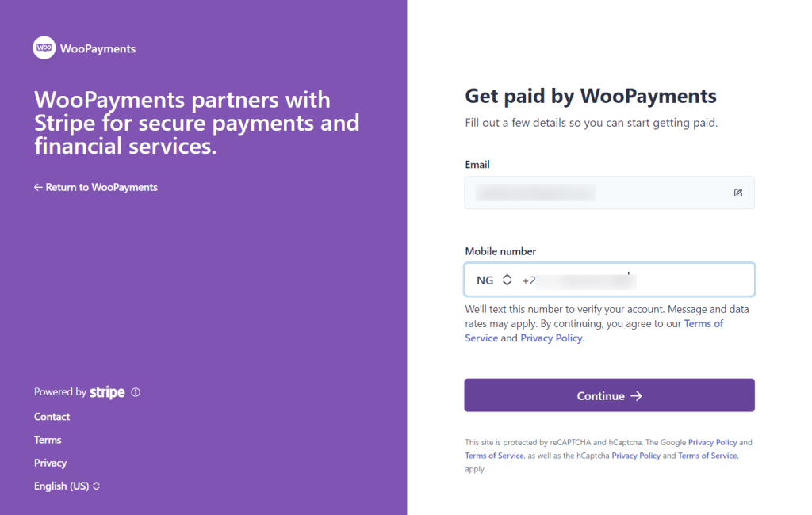Click the WooPayments logo icon

pos(44,48)
